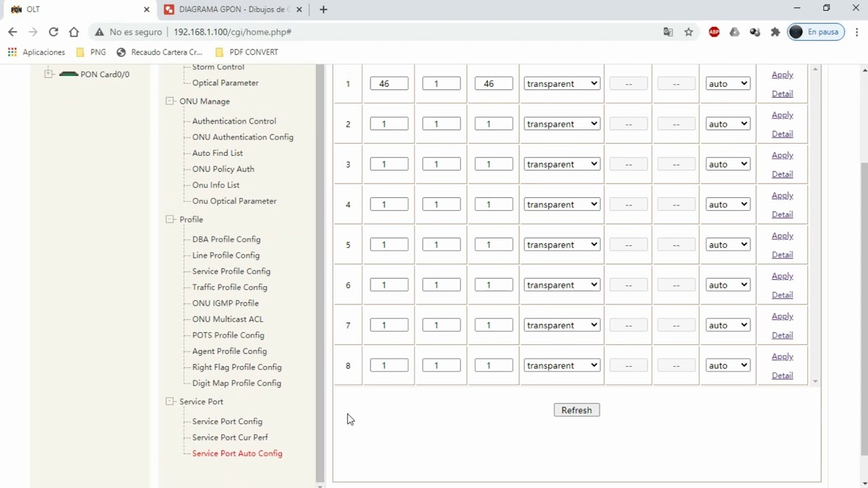The height and width of the screenshot is (488, 868).
Task: Open Authentication Control page
Action: [x=234, y=121]
